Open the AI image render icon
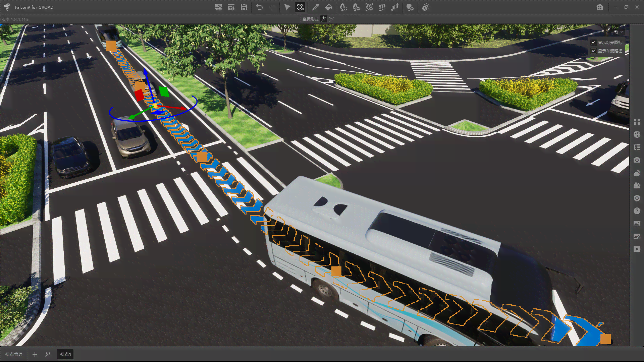This screenshot has width=644, height=362. point(637,236)
